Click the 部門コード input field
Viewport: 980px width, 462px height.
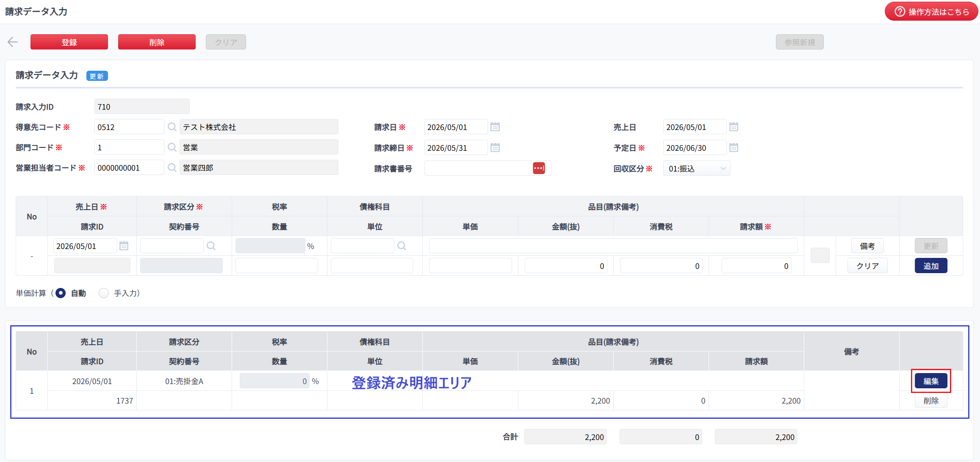(129, 147)
